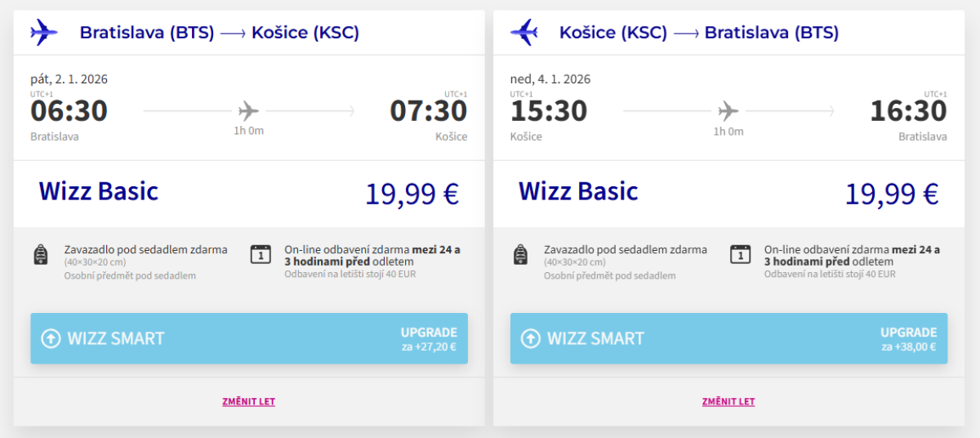
Task: Click ZMĚNIT LET under the Košice–Bratislava flight
Action: coord(728,402)
